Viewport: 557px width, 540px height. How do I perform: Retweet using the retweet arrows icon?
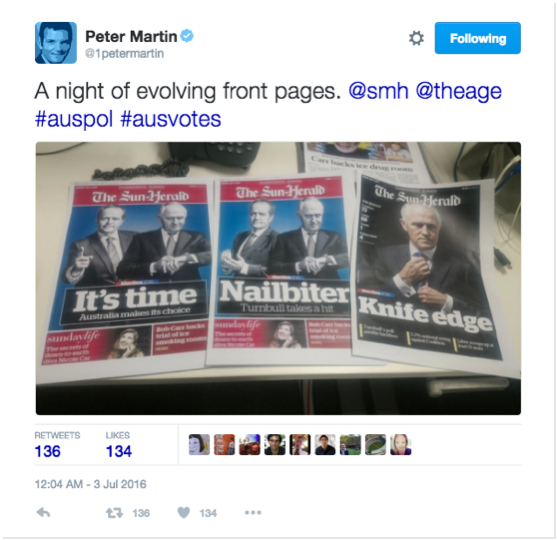coord(114,513)
